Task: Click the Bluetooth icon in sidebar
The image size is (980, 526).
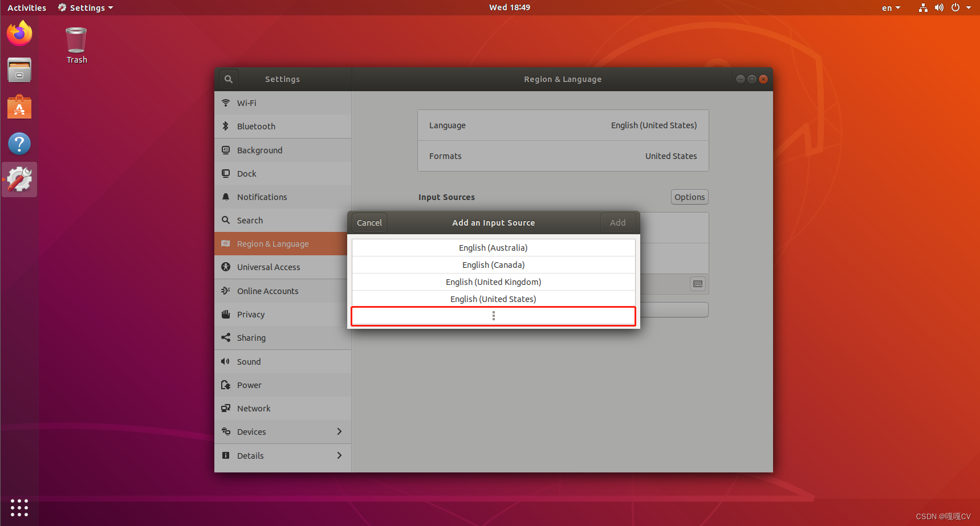Action: (x=226, y=126)
